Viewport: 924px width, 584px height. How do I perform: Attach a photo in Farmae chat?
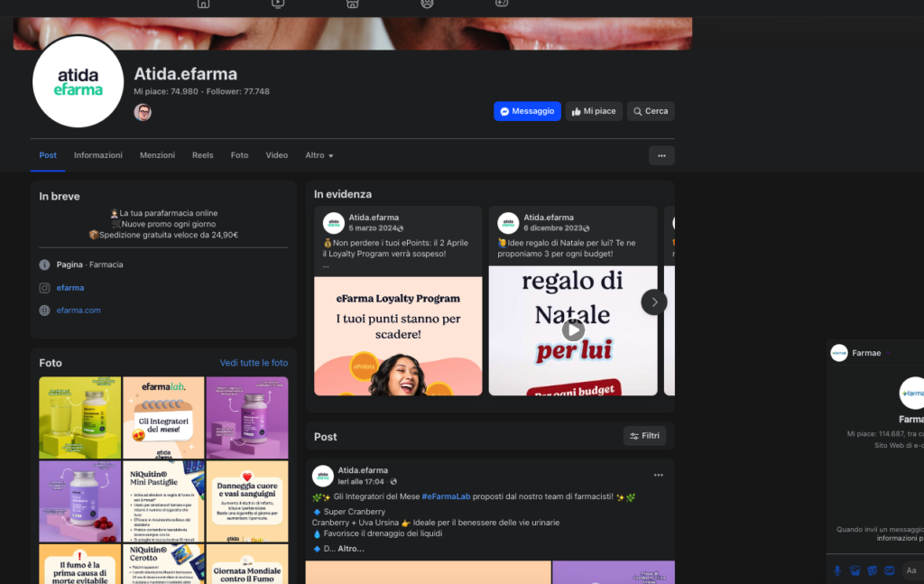(x=855, y=570)
